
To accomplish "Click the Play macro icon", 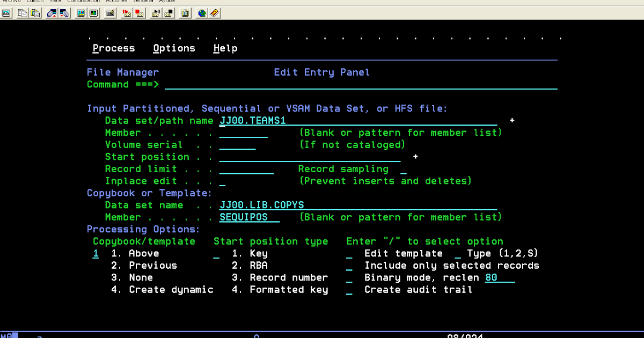I will coord(156,13).
